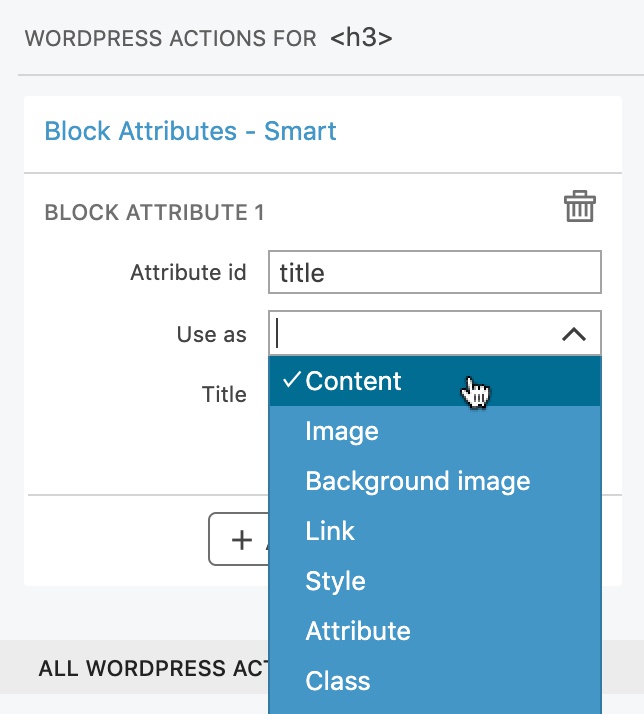Click the checkmark beside Content
The image size is (644, 714).
(x=291, y=379)
